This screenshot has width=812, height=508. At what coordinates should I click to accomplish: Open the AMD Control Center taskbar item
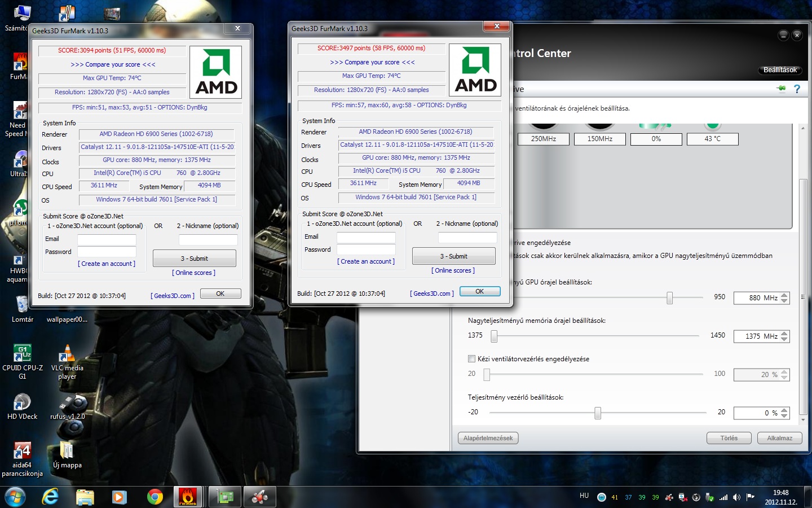coord(260,497)
